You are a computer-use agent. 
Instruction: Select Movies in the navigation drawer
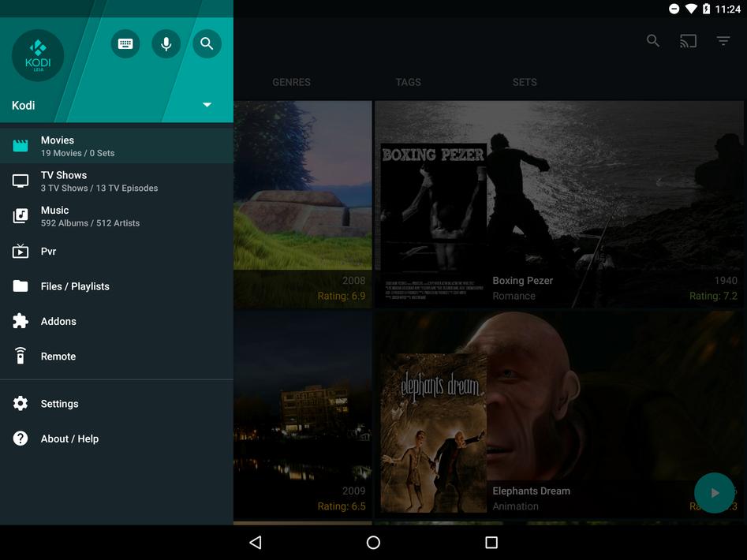click(x=117, y=146)
